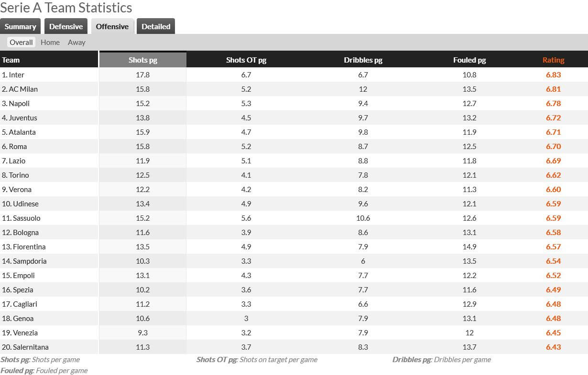The height and width of the screenshot is (375, 588).
Task: Sort by Dribbles pg column header
Action: (363, 60)
